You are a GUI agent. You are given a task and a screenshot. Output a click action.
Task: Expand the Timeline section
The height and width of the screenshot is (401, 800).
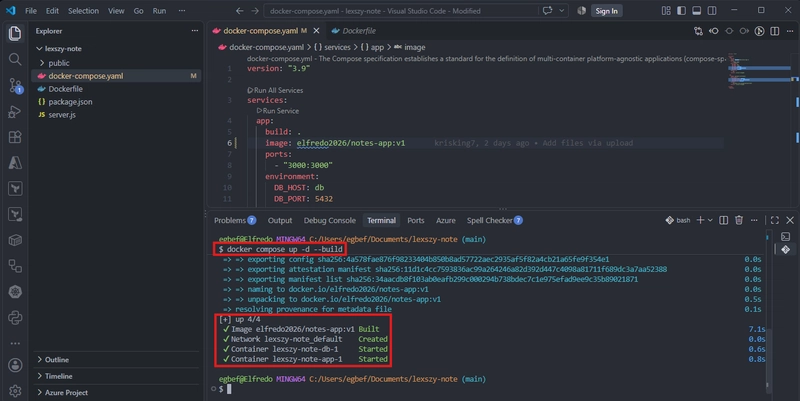point(116,376)
